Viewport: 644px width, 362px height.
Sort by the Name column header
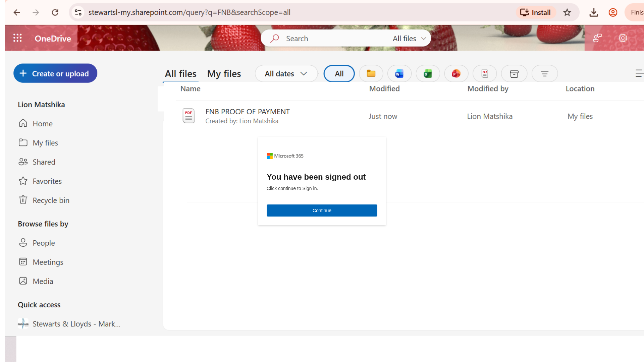pyautogui.click(x=190, y=89)
